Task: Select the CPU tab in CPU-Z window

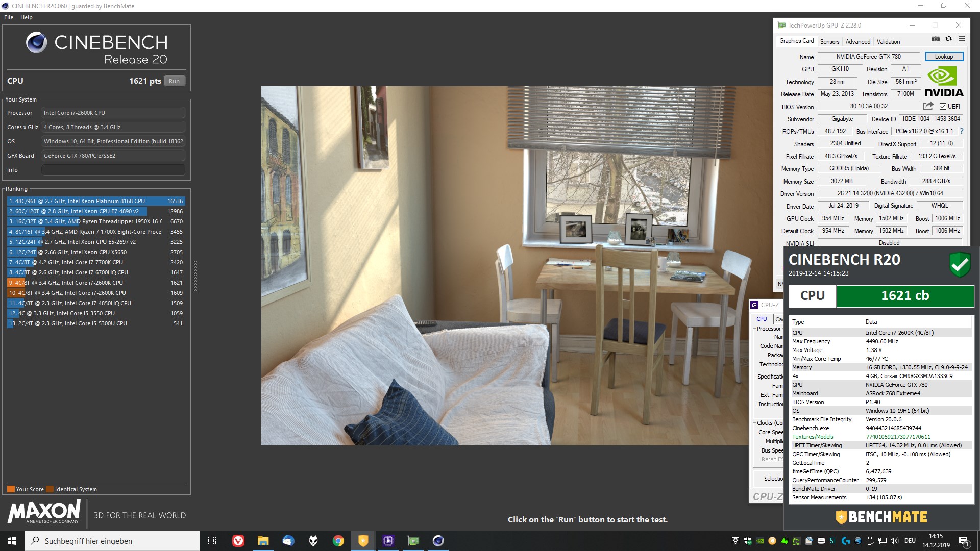Action: 762,319
